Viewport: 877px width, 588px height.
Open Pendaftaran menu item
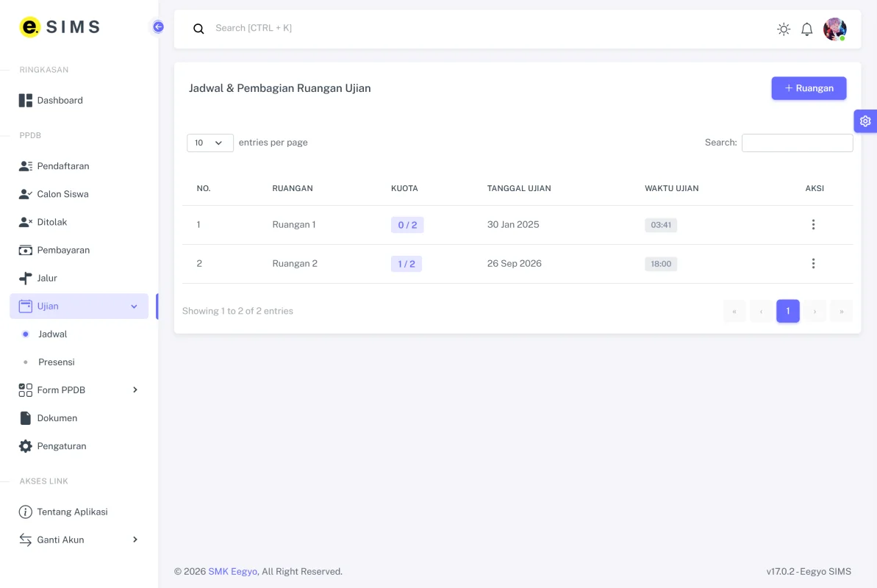(x=79, y=166)
